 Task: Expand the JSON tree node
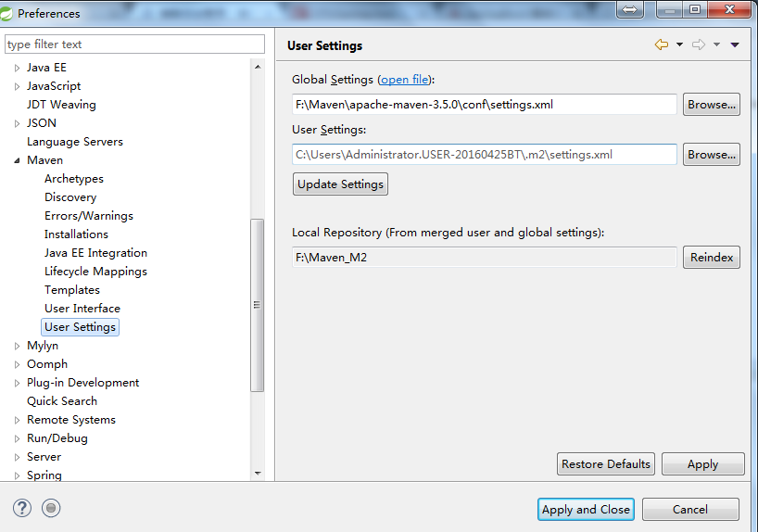[17, 123]
